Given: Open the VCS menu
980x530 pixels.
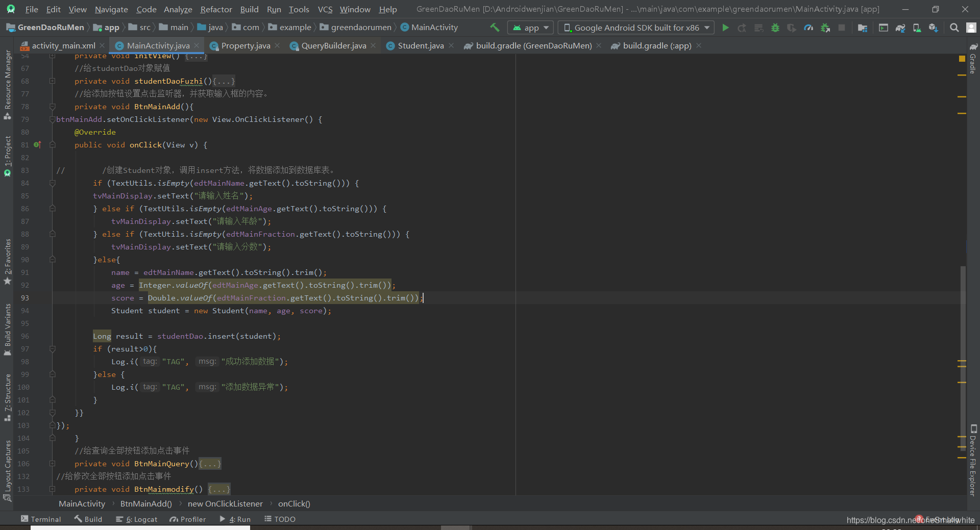Looking at the screenshot, I should coord(325,9).
